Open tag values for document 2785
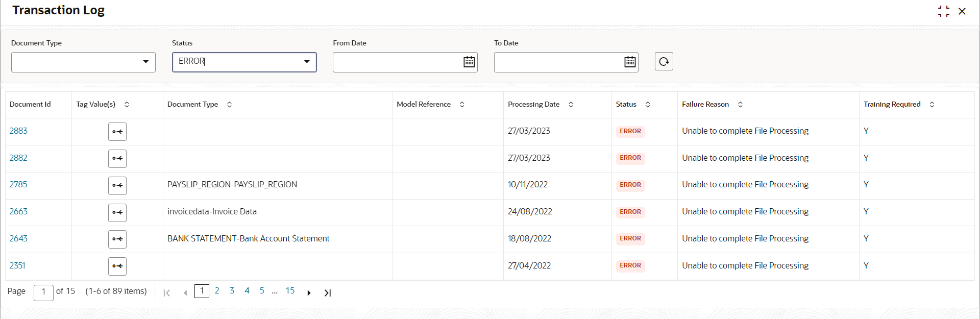Viewport: 980px width, 319px height. coord(117,185)
